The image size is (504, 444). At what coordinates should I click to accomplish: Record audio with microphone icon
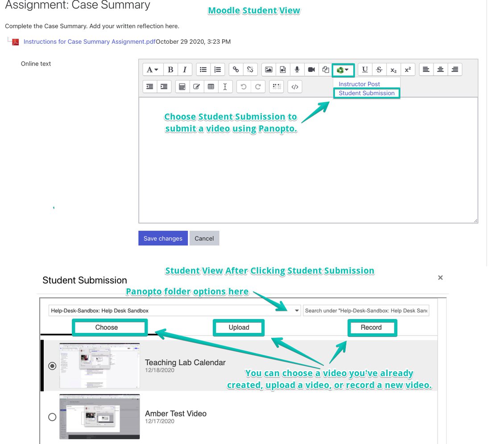297,70
